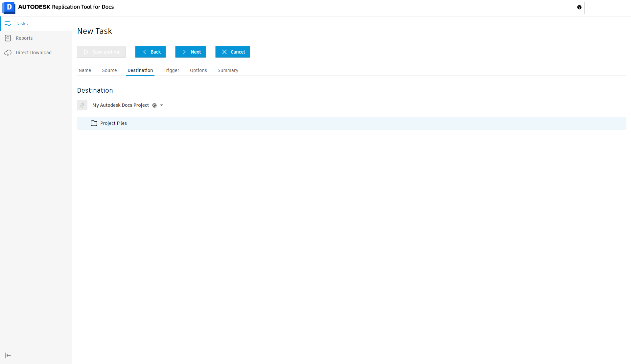The height and width of the screenshot is (364, 631).
Task: Click the Project Files folder icon
Action: click(94, 123)
